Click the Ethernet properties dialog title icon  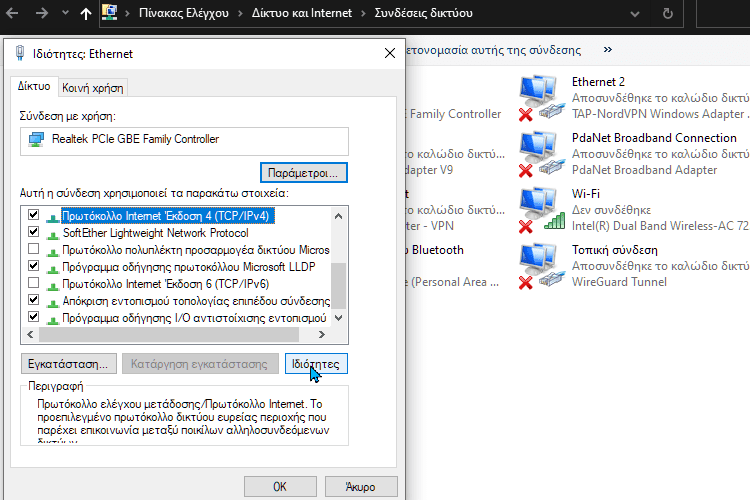coord(20,53)
